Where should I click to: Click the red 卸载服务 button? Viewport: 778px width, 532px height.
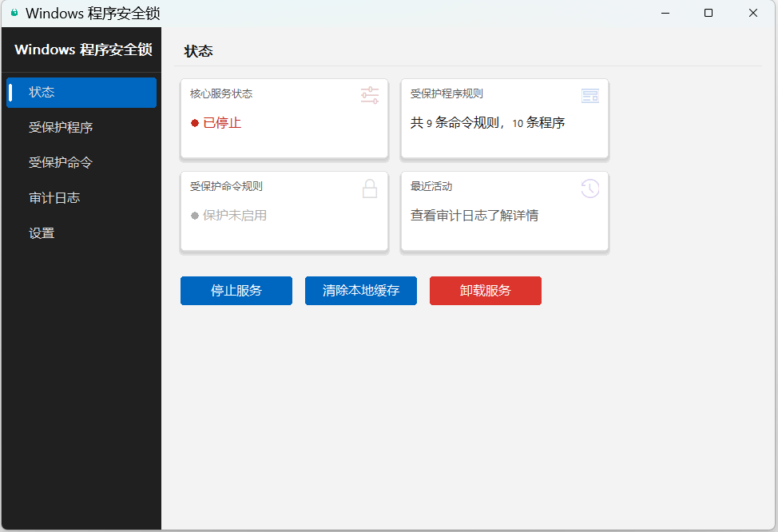coord(486,291)
